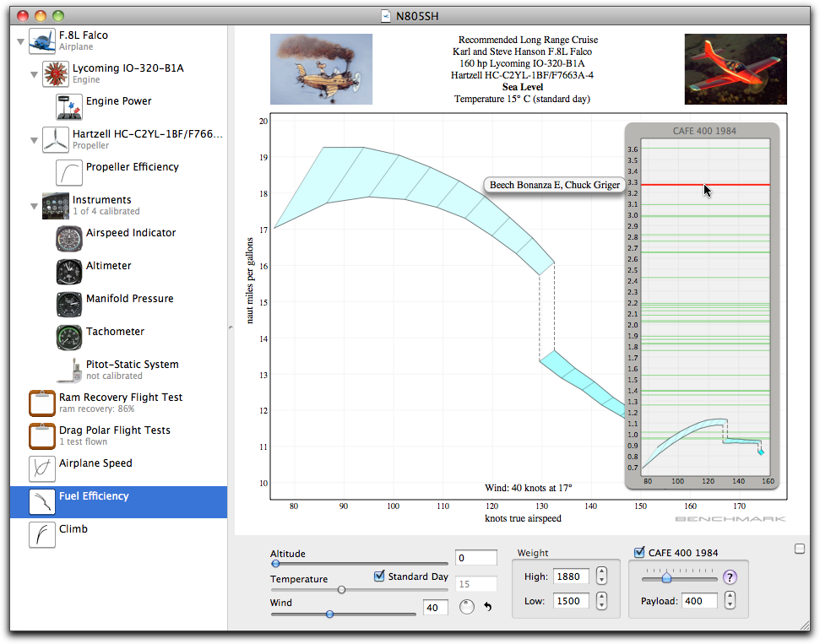Click the Altitude slider thumb
Image resolution: width=820 pixels, height=644 pixels.
[x=275, y=564]
